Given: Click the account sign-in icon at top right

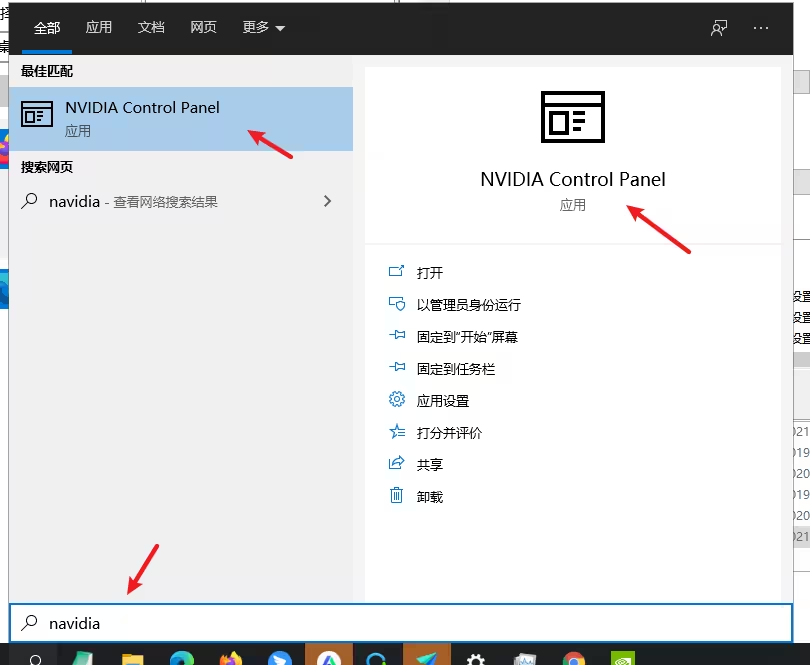Looking at the screenshot, I should [718, 28].
